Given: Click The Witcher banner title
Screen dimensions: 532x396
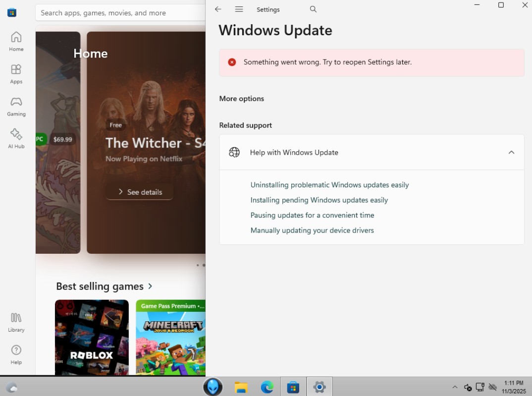Looking at the screenshot, I should pos(156,143).
